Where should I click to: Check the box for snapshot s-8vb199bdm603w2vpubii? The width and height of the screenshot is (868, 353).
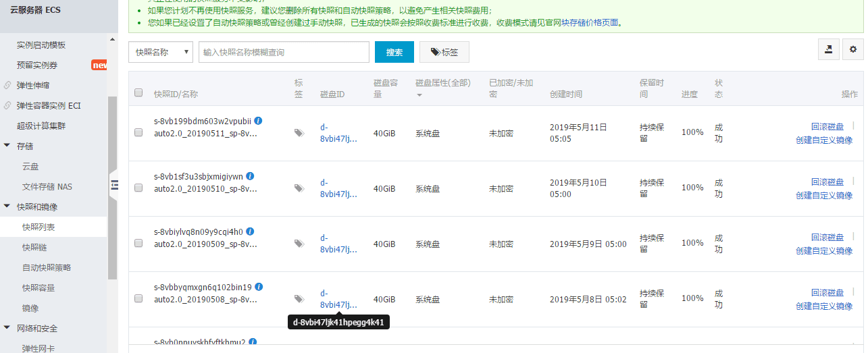pyautogui.click(x=138, y=133)
